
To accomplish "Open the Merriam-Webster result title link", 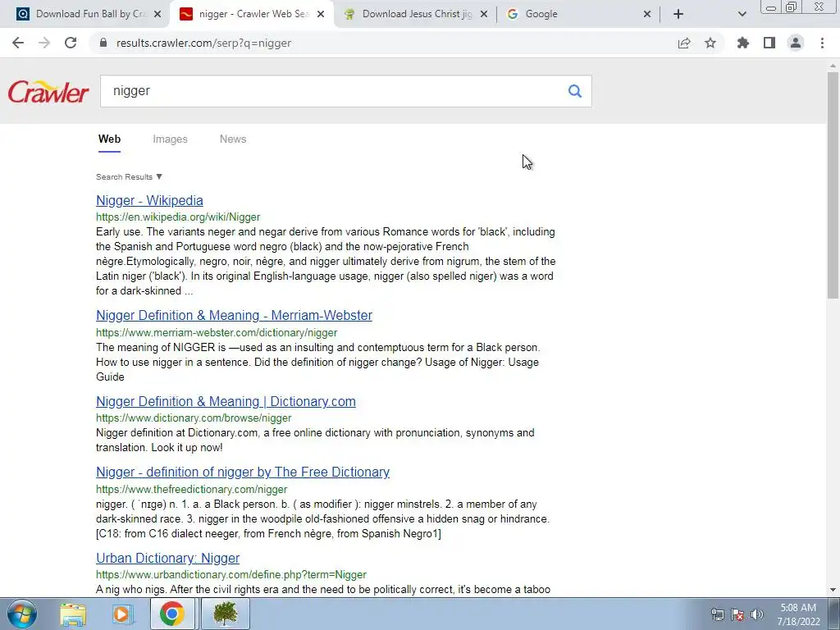I will [x=234, y=316].
